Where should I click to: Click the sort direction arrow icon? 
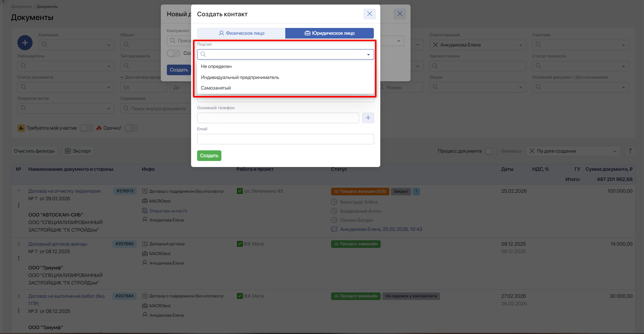pyautogui.click(x=630, y=151)
